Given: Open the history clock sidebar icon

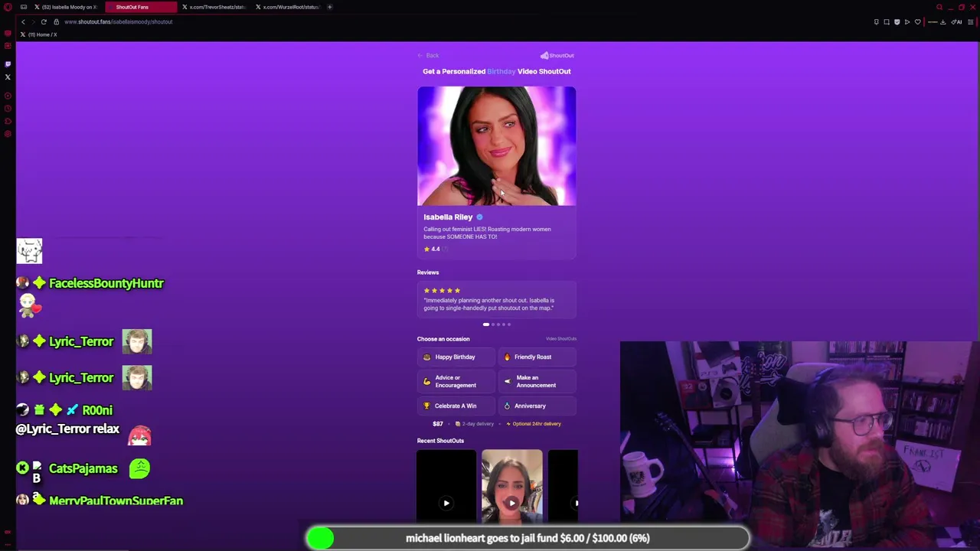Looking at the screenshot, I should [x=8, y=109].
